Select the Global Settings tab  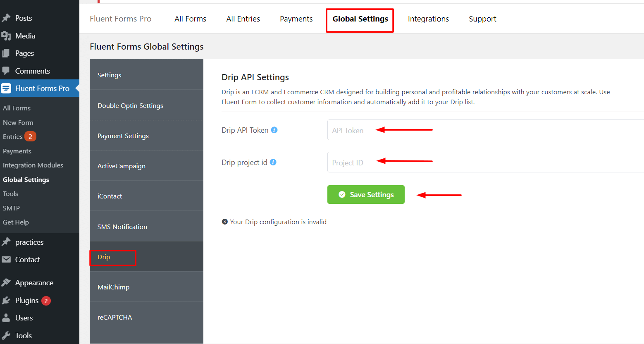click(360, 19)
